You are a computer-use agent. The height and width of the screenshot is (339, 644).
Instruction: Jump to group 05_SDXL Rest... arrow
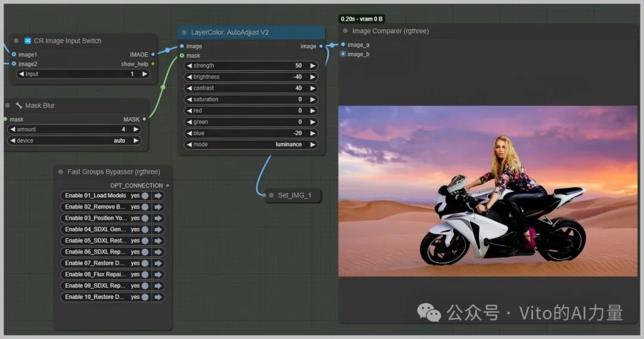(158, 241)
